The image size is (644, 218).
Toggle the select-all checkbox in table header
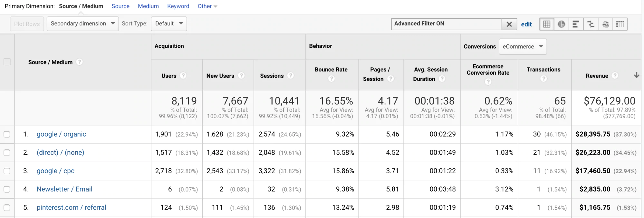coord(7,62)
